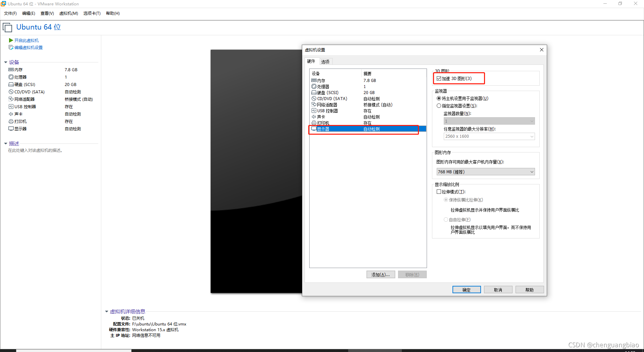Click the 开启此虚拟机 link
The height and width of the screenshot is (352, 644).
point(26,40)
